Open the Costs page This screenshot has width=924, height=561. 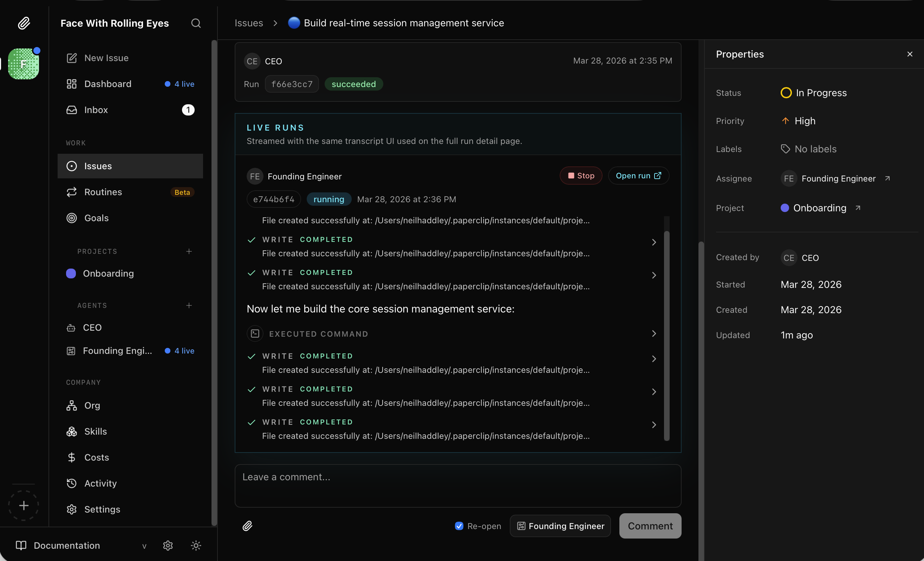[x=96, y=457]
